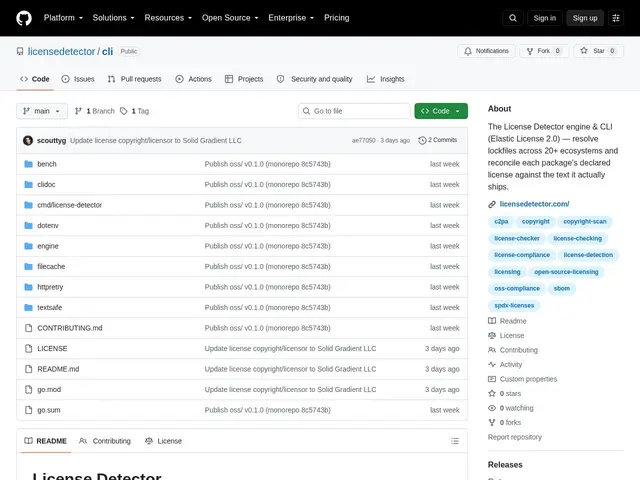Click the star icon beside 0 stars
The image size is (640, 480).
[492, 393]
